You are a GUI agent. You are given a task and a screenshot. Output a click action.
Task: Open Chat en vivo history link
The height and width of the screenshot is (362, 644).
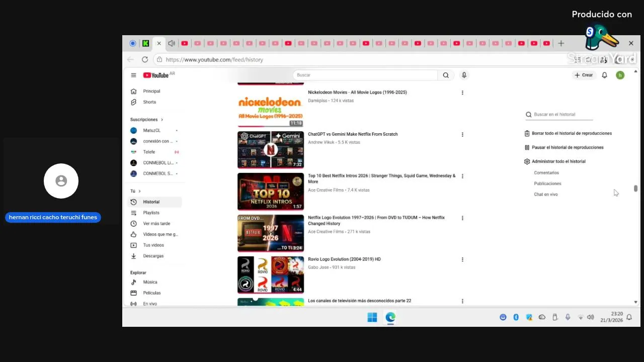pos(546,195)
